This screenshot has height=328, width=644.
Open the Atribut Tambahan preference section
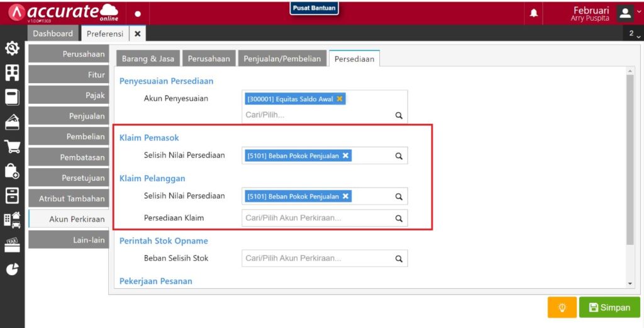[69, 198]
